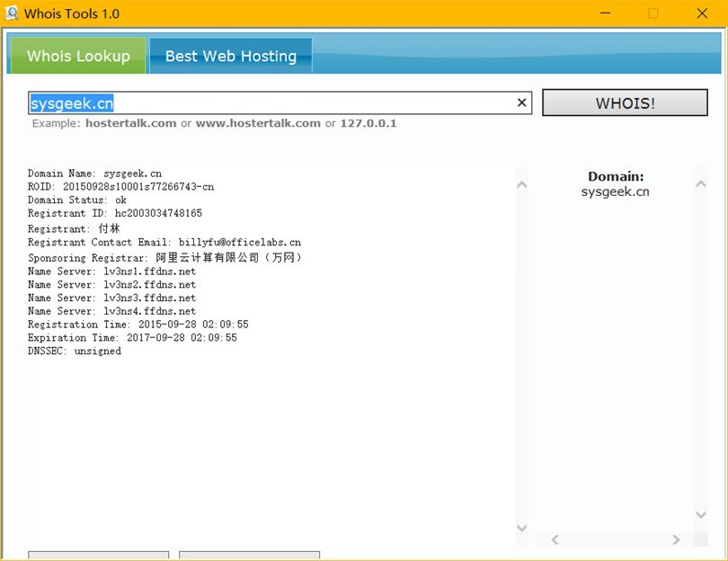Screen dimensions: 728x561
Task: Open the Best Web Hosting tab
Action: pos(230,56)
